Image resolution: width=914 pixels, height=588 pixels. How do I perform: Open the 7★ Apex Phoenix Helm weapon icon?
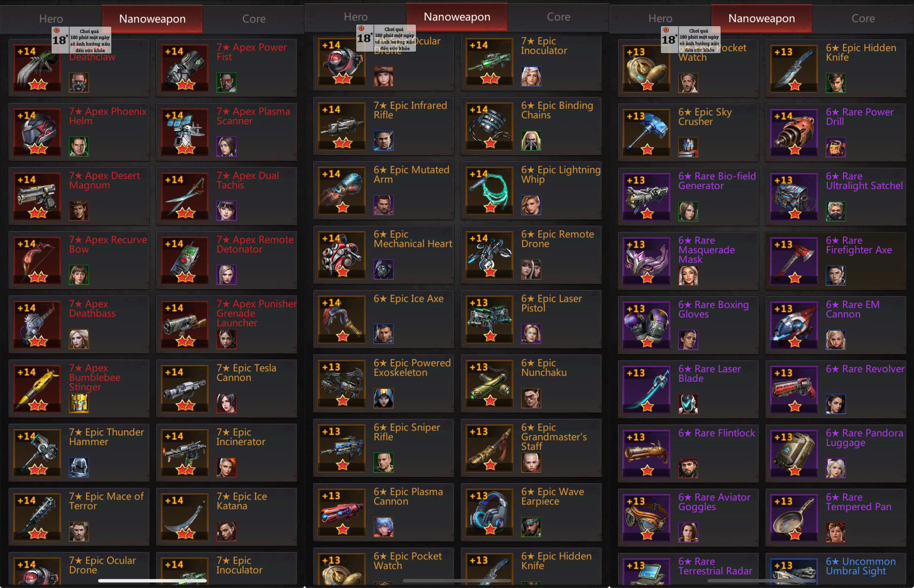coord(37,132)
